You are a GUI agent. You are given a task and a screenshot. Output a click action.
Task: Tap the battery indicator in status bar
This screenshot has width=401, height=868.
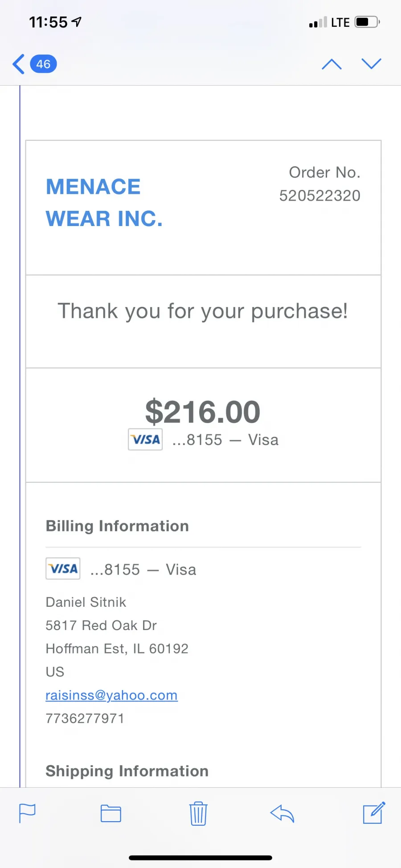pos(367,22)
